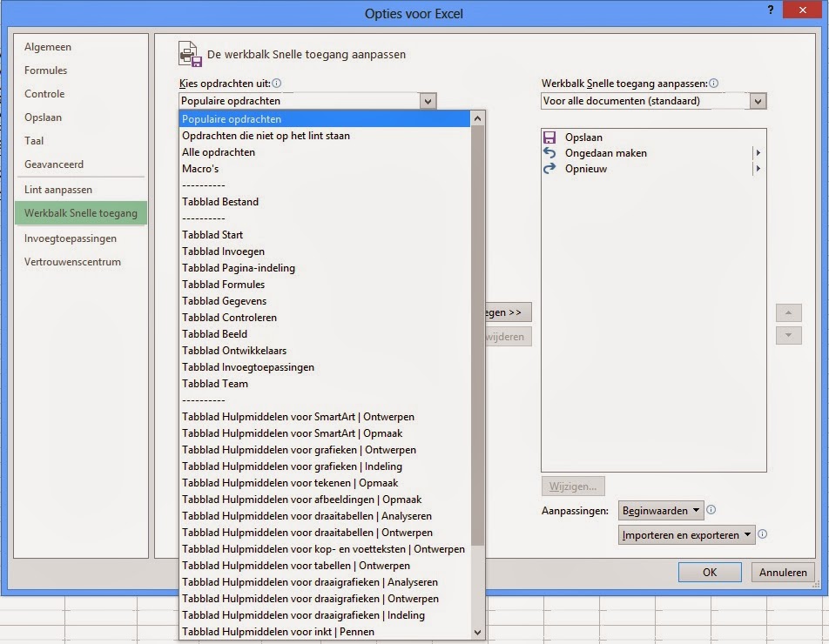829x644 pixels.
Task: Open the Importeren en exporteren dropdown
Action: pyautogui.click(x=685, y=535)
